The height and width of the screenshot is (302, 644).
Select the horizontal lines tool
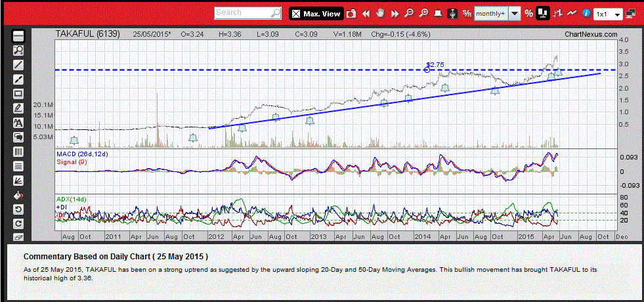(x=18, y=166)
